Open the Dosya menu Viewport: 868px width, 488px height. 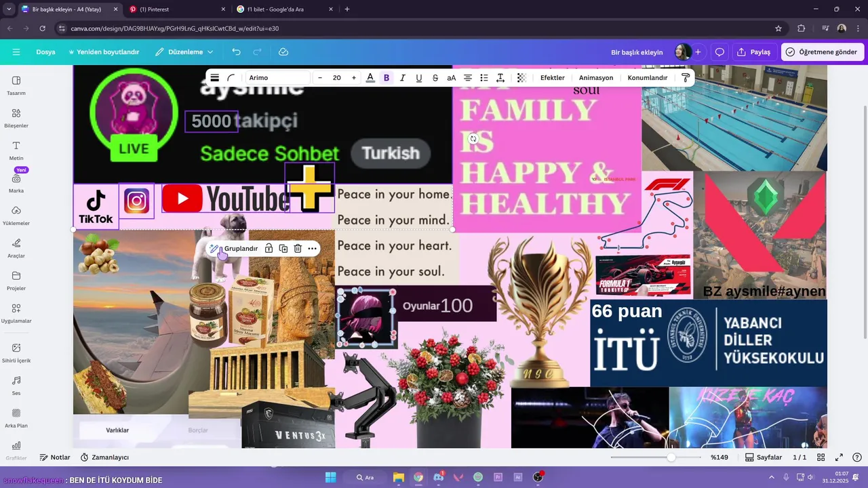45,52
